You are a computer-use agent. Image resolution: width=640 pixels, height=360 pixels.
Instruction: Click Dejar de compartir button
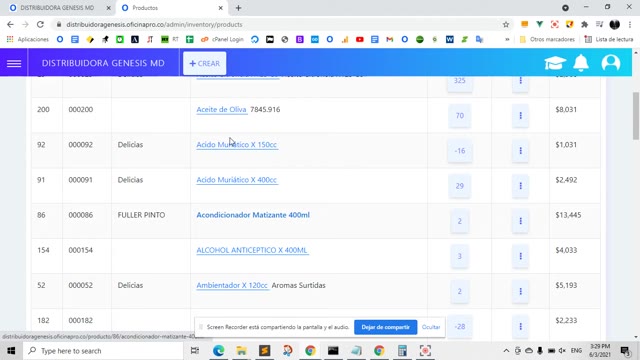point(385,327)
